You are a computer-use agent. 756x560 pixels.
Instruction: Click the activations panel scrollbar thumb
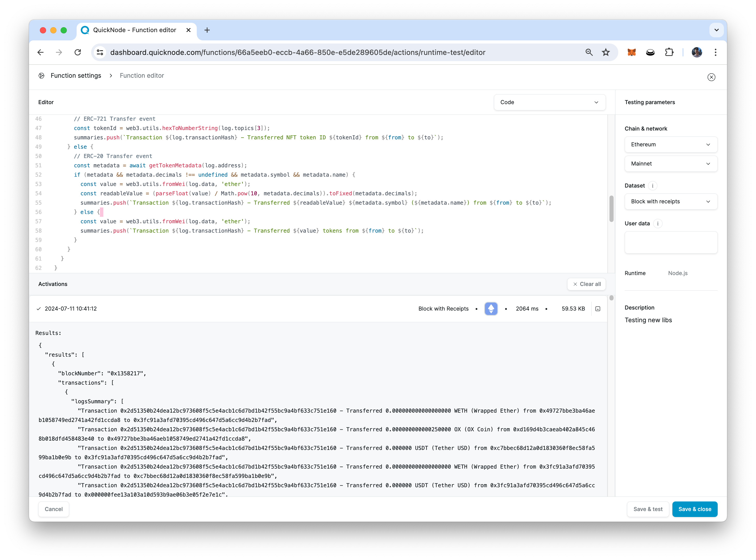[611, 298]
